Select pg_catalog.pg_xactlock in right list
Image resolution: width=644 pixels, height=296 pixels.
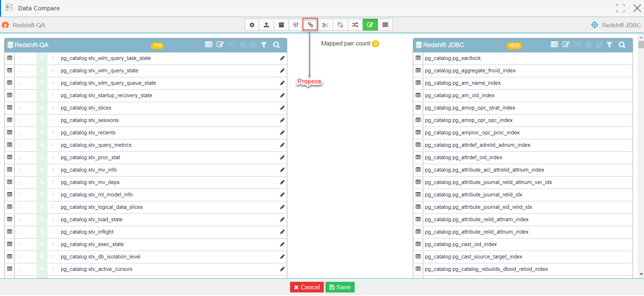523,58
